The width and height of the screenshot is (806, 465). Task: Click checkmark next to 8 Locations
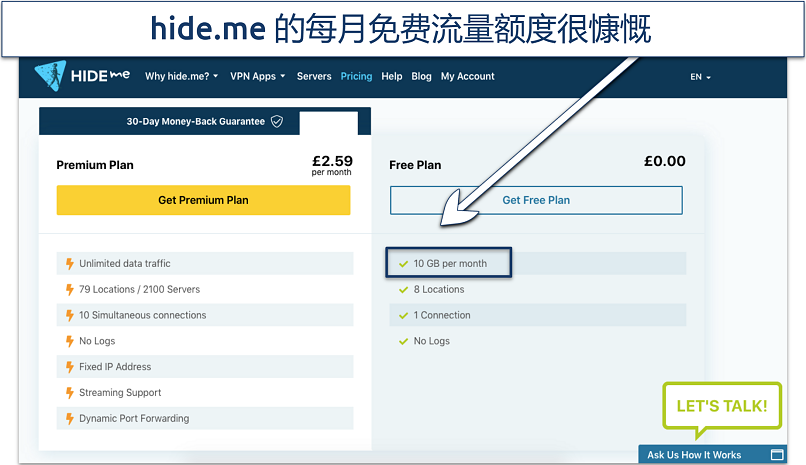[x=403, y=290]
